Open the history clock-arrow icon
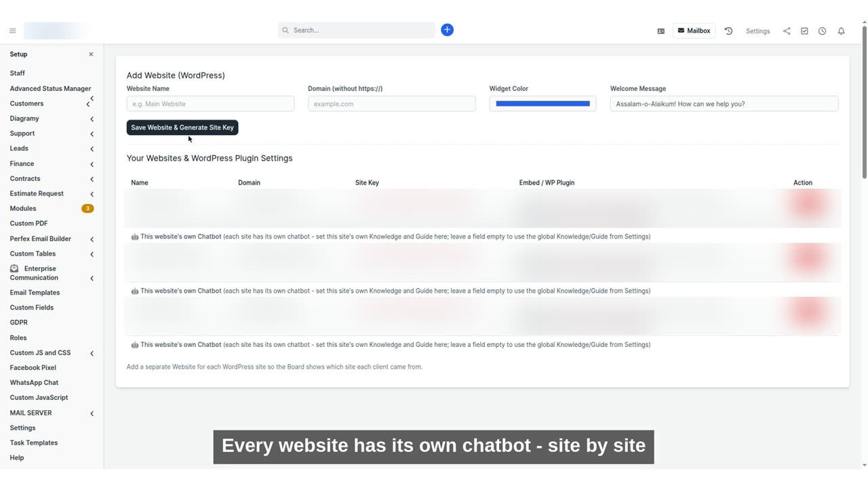Screen dimensions: 868x488 728,31
